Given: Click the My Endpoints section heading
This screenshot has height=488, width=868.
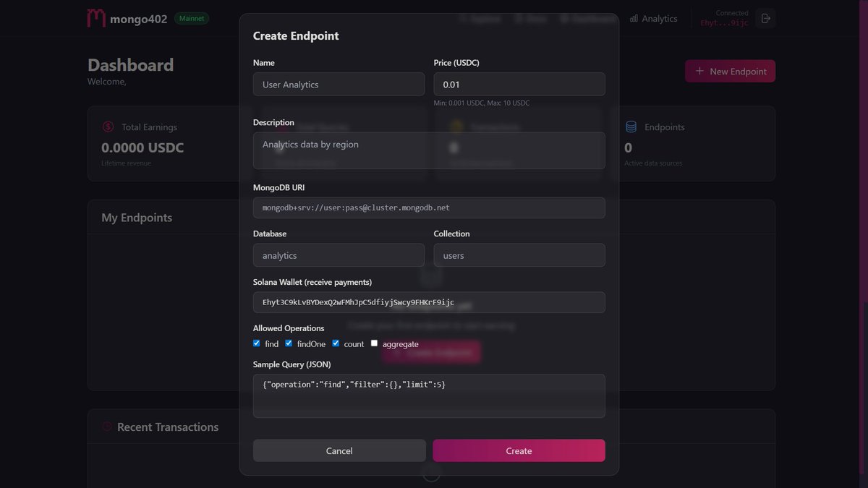Looking at the screenshot, I should 137,218.
